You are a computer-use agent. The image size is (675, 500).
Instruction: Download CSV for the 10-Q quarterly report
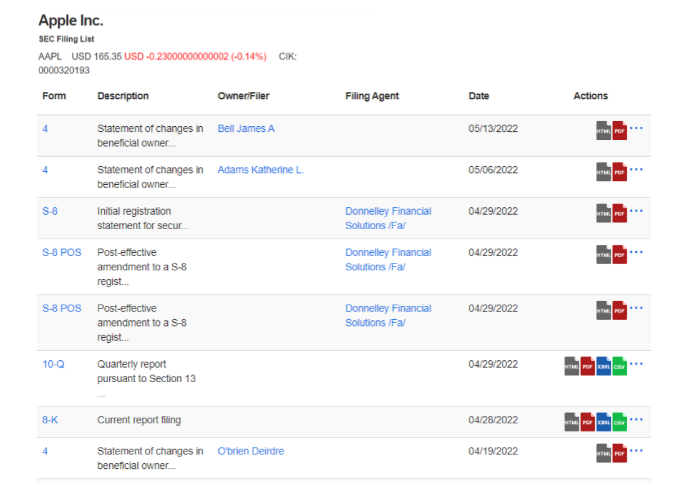[619, 366]
